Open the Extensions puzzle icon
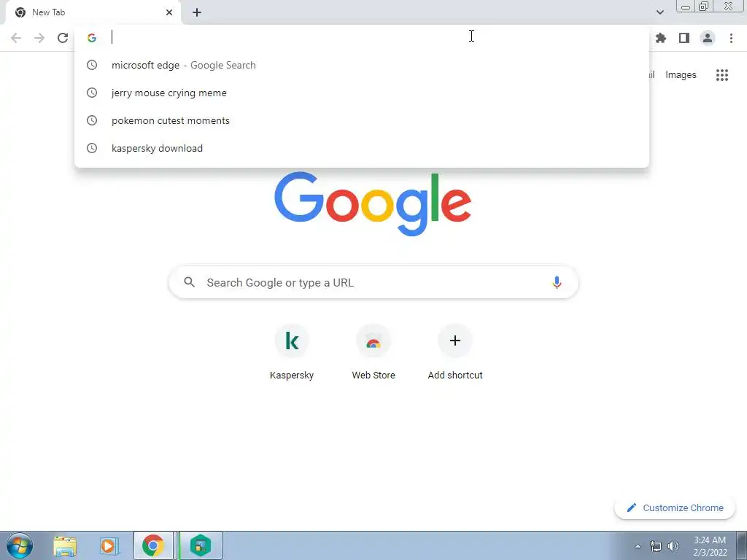Viewport: 747px width, 560px height. pyautogui.click(x=661, y=38)
